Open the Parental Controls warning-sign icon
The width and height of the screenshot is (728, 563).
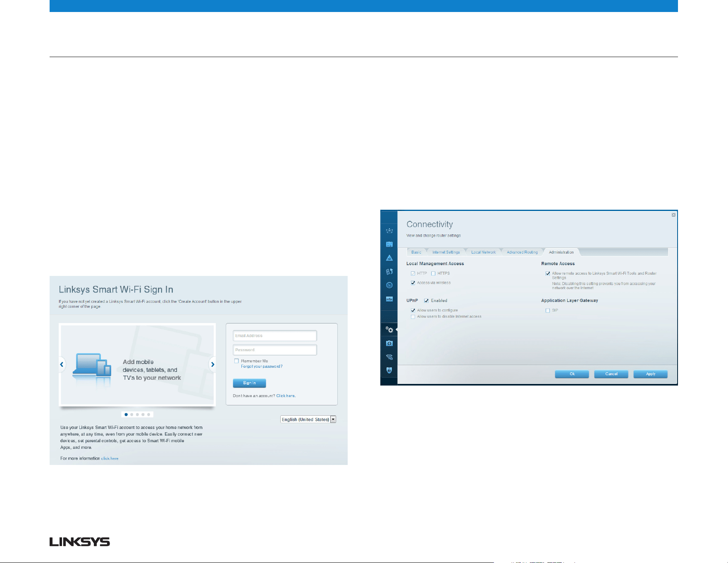tap(389, 258)
